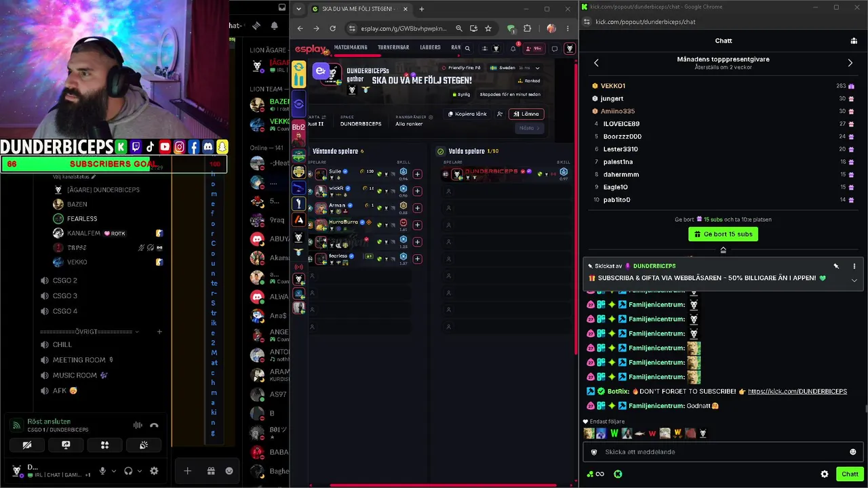Expand headphone output options arrow
The height and width of the screenshot is (488, 868).
(138, 471)
